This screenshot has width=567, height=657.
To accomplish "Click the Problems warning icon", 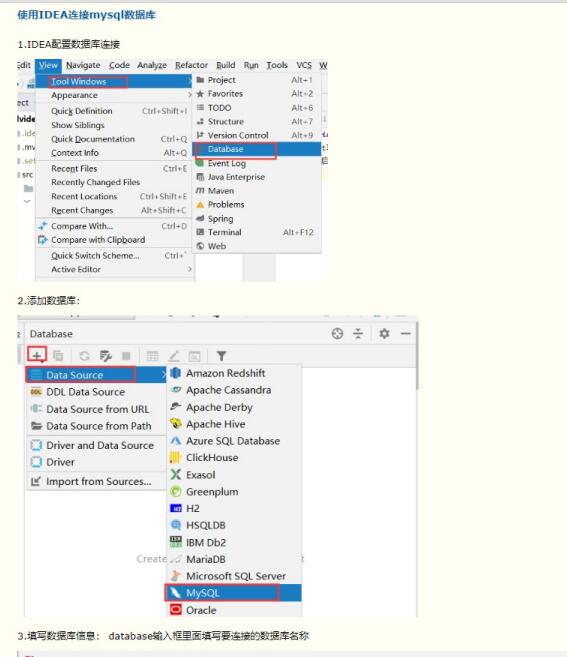I will click(200, 204).
